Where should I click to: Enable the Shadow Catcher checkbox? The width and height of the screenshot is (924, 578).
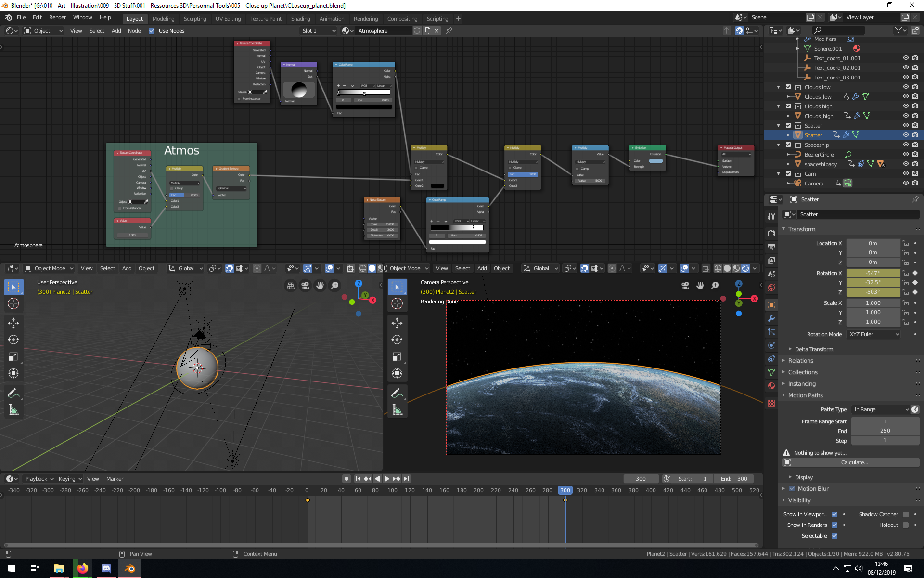[x=906, y=514]
